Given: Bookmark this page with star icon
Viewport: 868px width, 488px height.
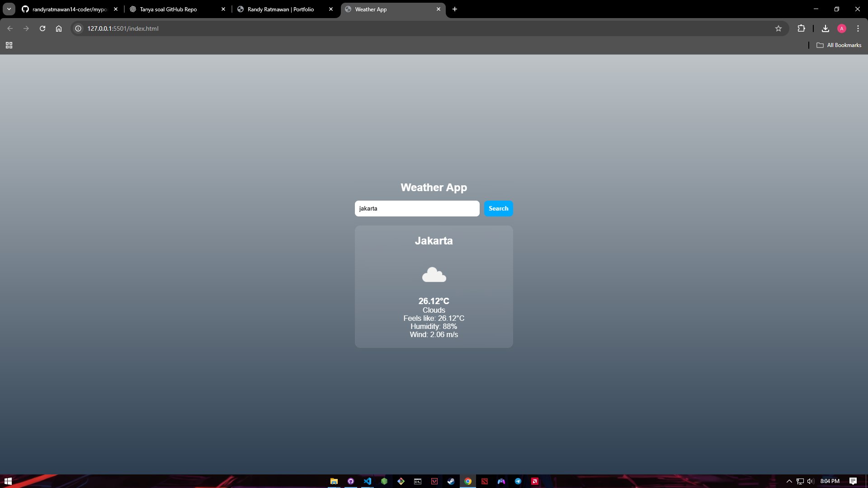Looking at the screenshot, I should point(778,28).
